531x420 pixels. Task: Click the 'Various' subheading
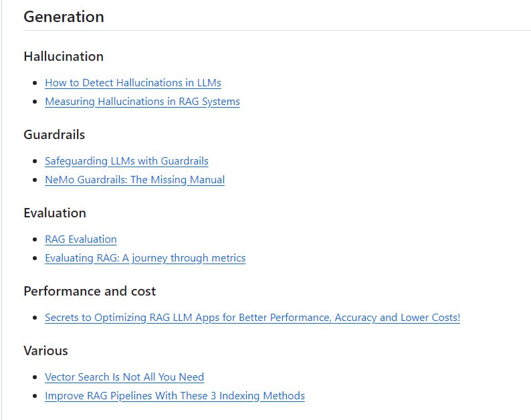tap(45, 350)
